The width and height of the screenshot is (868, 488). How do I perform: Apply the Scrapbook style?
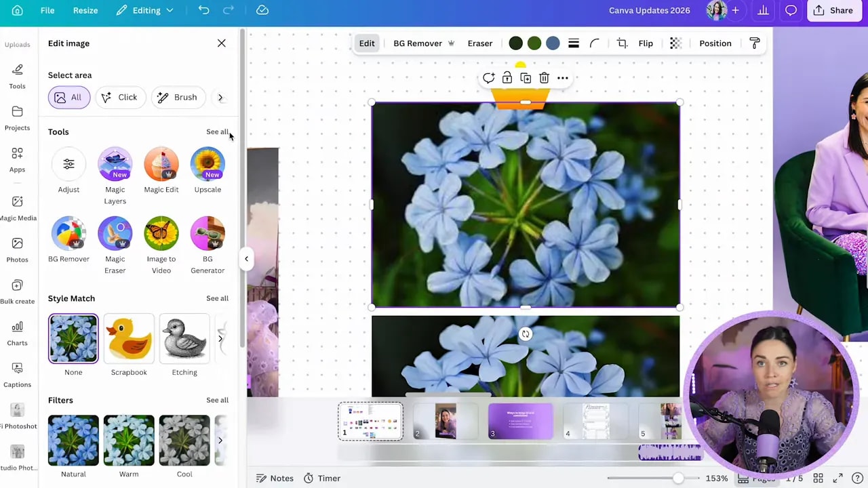click(x=129, y=338)
